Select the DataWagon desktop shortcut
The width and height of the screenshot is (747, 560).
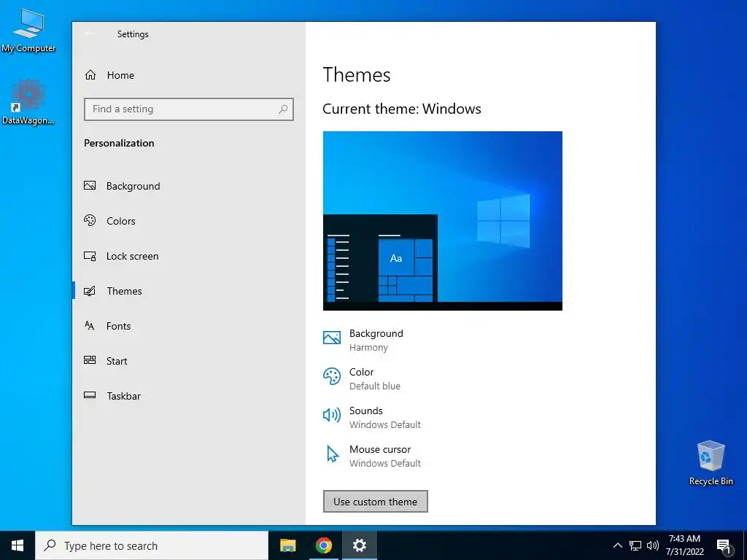point(28,102)
